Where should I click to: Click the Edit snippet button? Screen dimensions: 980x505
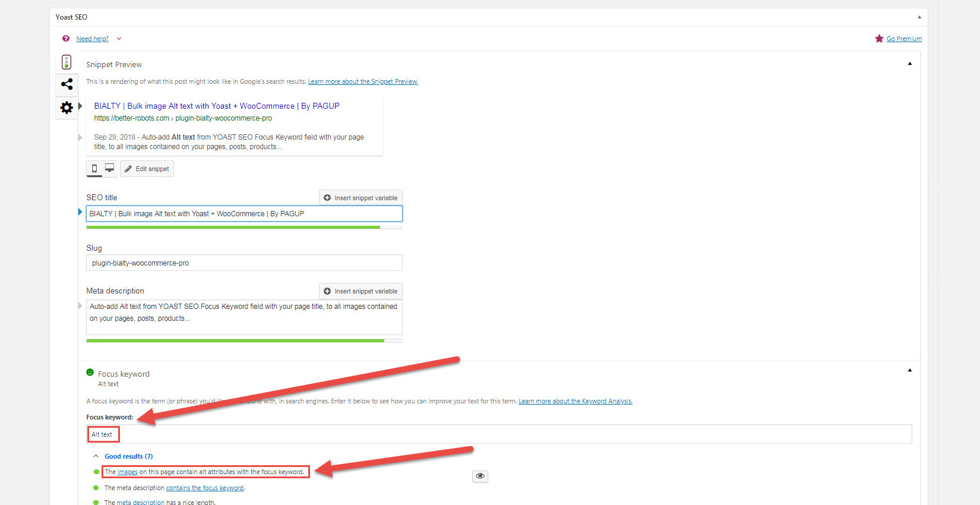pos(147,169)
